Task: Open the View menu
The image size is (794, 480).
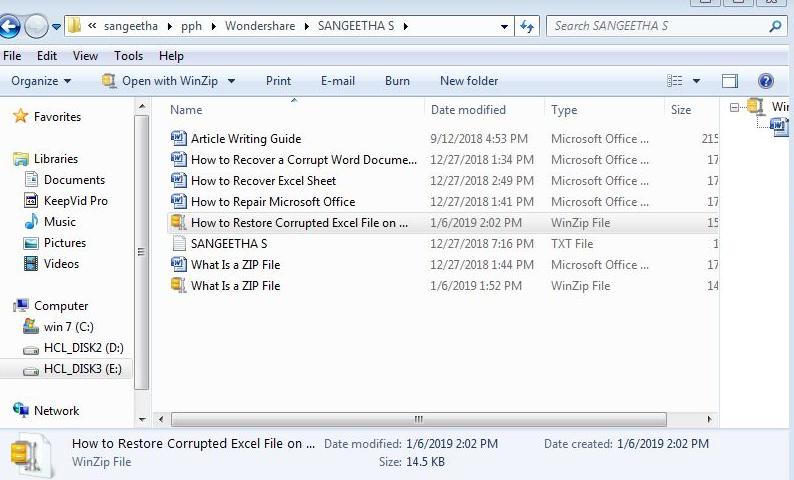Action: 85,56
